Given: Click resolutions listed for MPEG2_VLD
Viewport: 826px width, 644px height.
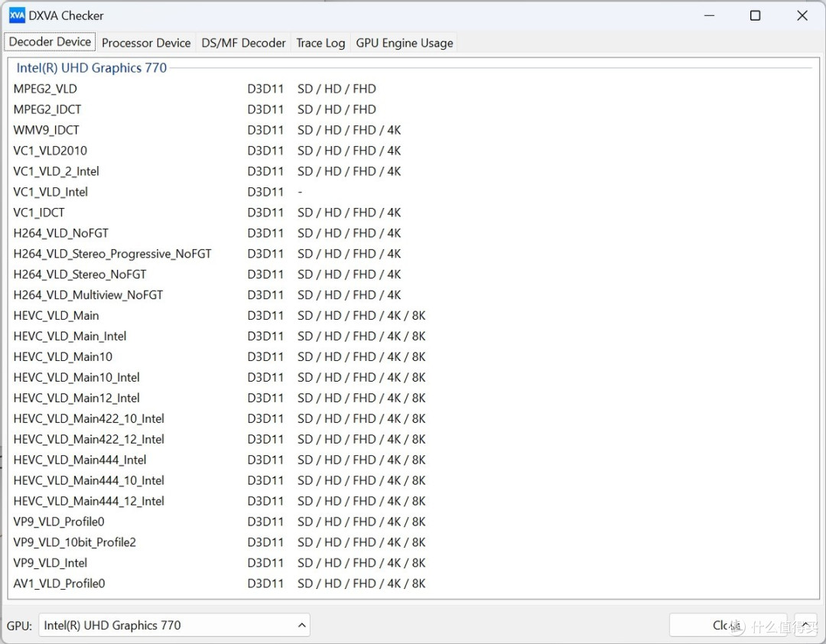Looking at the screenshot, I should pyautogui.click(x=337, y=89).
